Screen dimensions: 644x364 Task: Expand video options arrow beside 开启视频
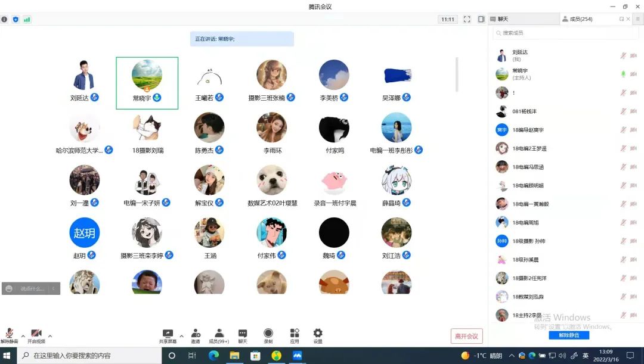[50, 336]
